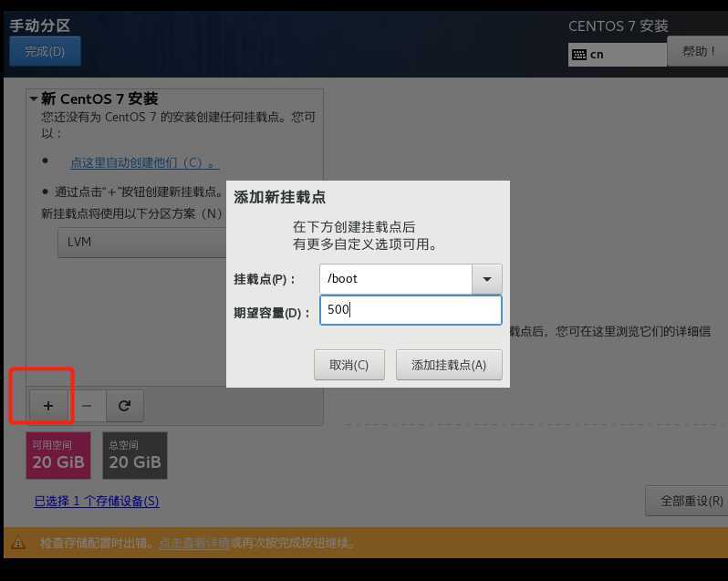Screen dimensions: 728x581
Task: Click the 手动分区 page title
Action: coord(40,26)
